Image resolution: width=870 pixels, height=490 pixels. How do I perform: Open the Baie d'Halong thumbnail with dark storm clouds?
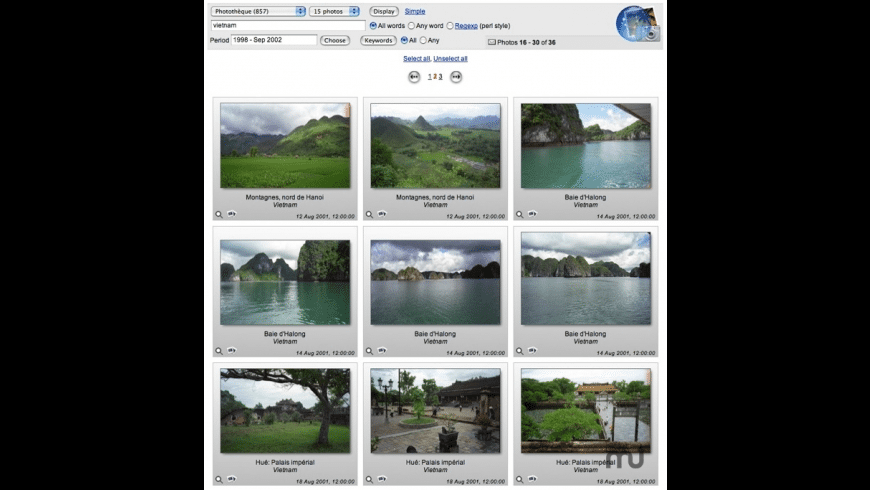tap(436, 282)
